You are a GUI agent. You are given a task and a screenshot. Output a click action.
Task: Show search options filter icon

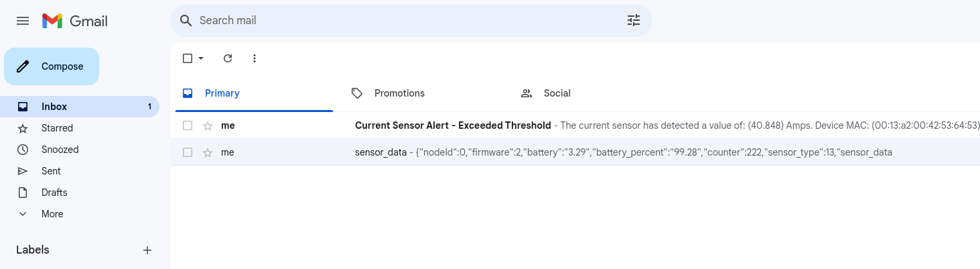tap(634, 20)
